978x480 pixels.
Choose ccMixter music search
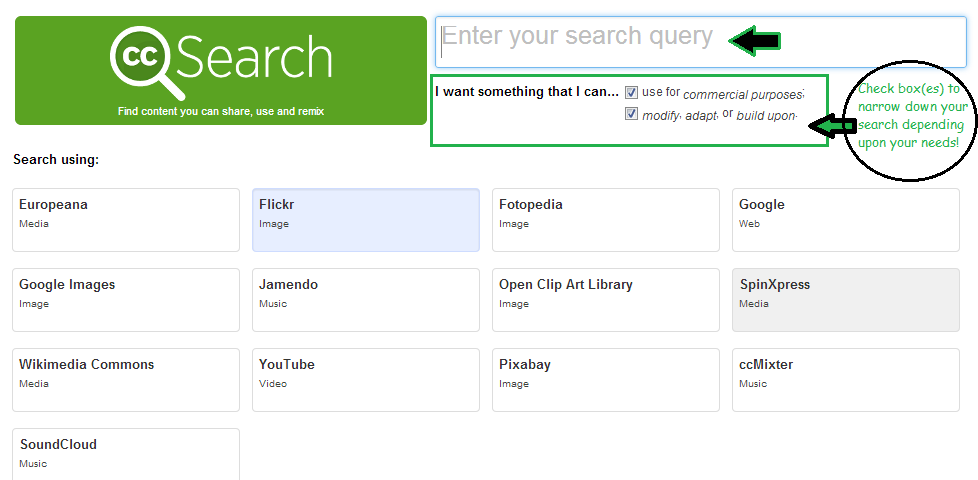pyautogui.click(x=846, y=380)
